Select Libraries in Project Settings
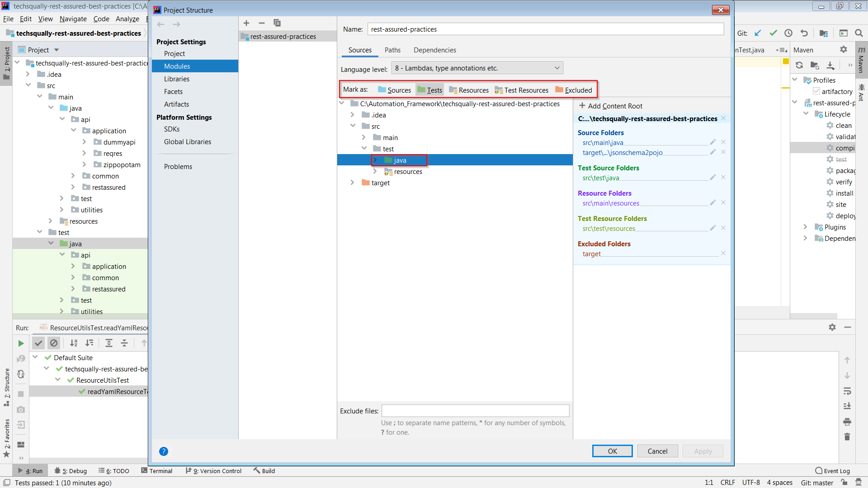 177,79
